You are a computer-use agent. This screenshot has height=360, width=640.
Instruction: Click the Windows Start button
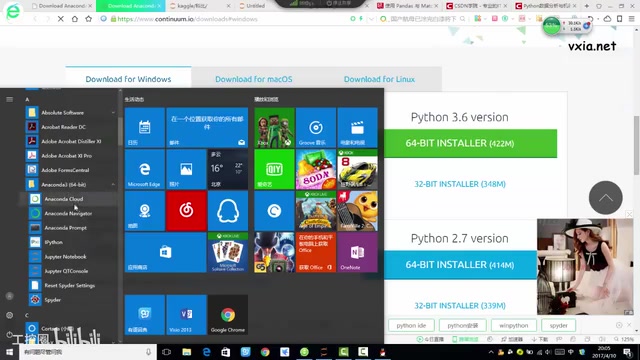coord(9,352)
